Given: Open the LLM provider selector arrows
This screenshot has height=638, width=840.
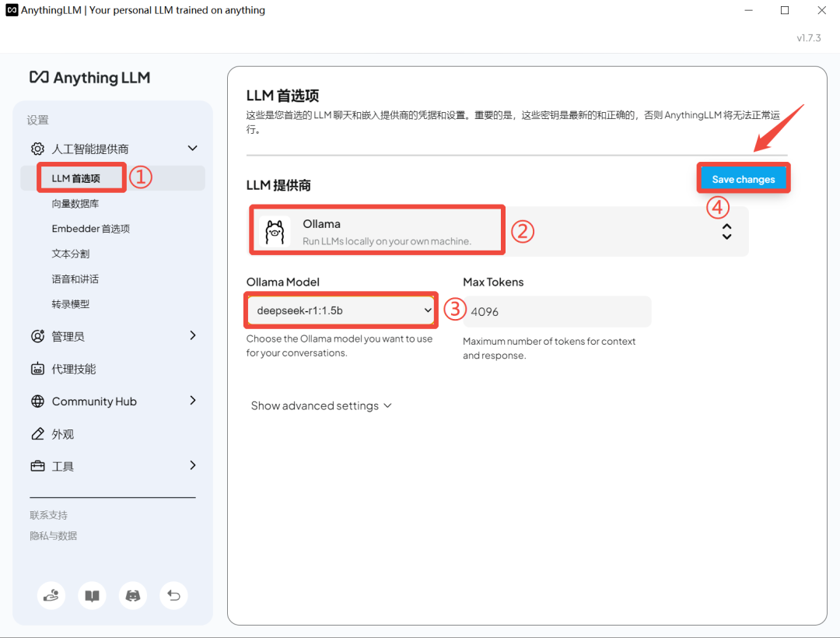Looking at the screenshot, I should (x=726, y=231).
